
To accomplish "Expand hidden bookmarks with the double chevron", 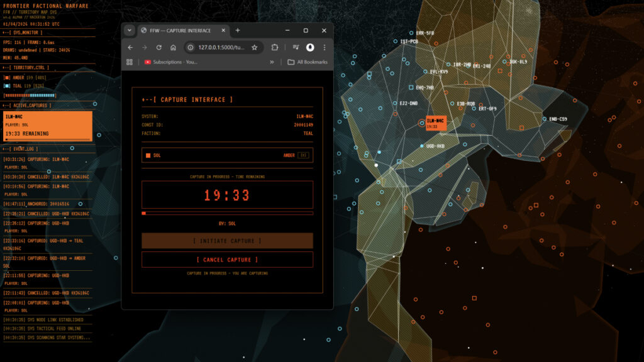I will click(272, 62).
